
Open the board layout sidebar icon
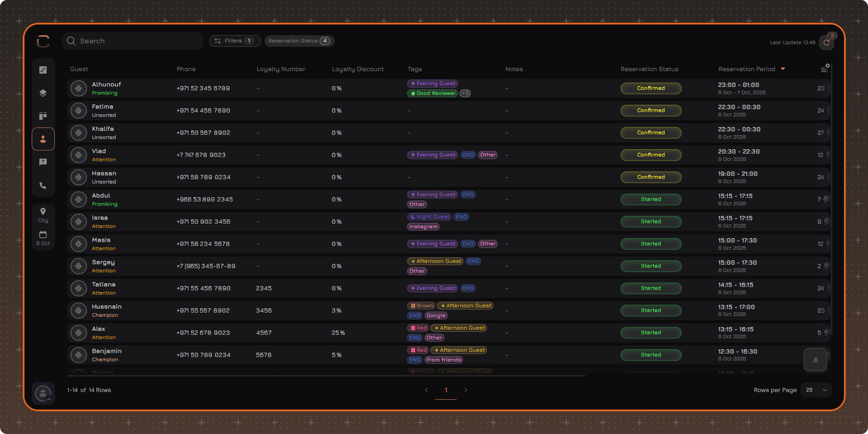coord(43,116)
